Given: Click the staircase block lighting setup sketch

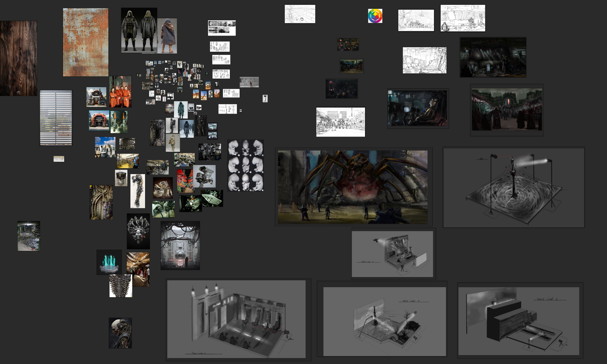Looking at the screenshot, I should pos(519,321).
